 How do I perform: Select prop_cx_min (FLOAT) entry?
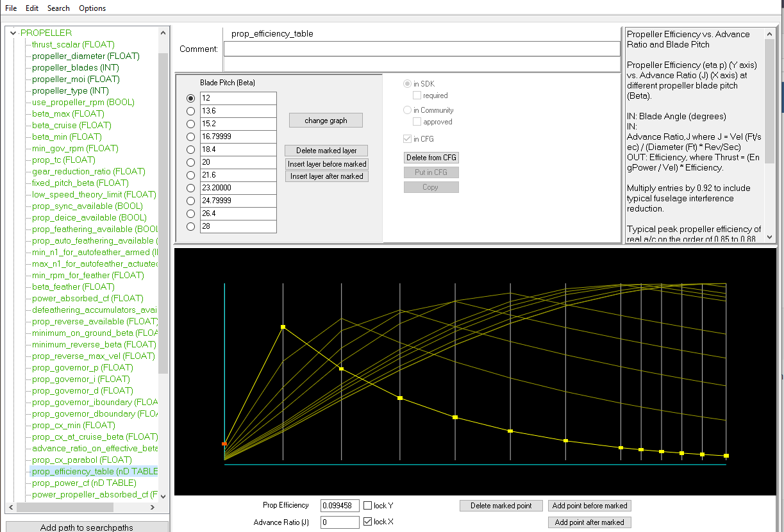click(x=74, y=425)
